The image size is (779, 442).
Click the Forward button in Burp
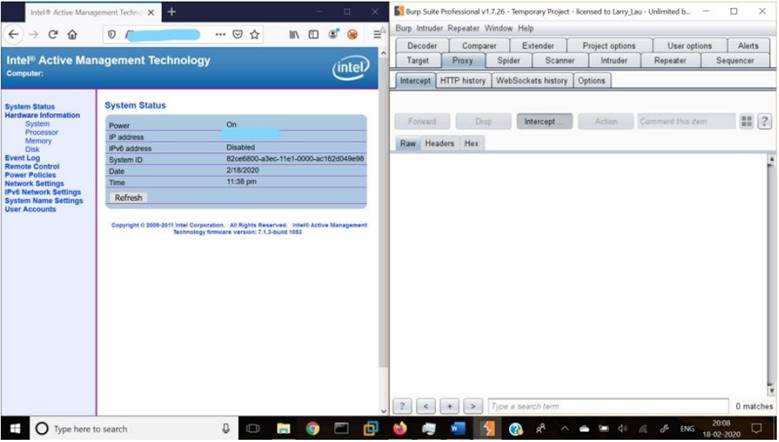point(422,121)
